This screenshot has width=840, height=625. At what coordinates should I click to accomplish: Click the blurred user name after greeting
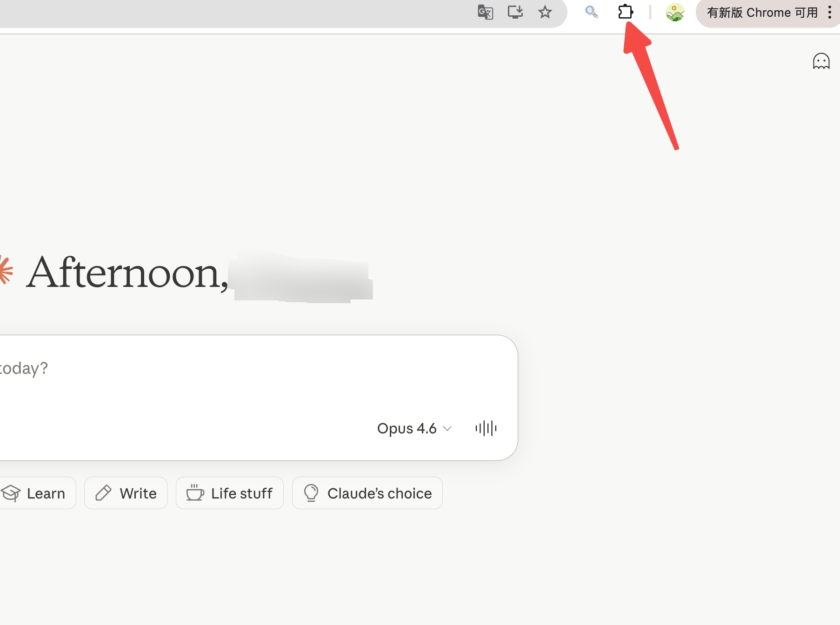tap(302, 277)
